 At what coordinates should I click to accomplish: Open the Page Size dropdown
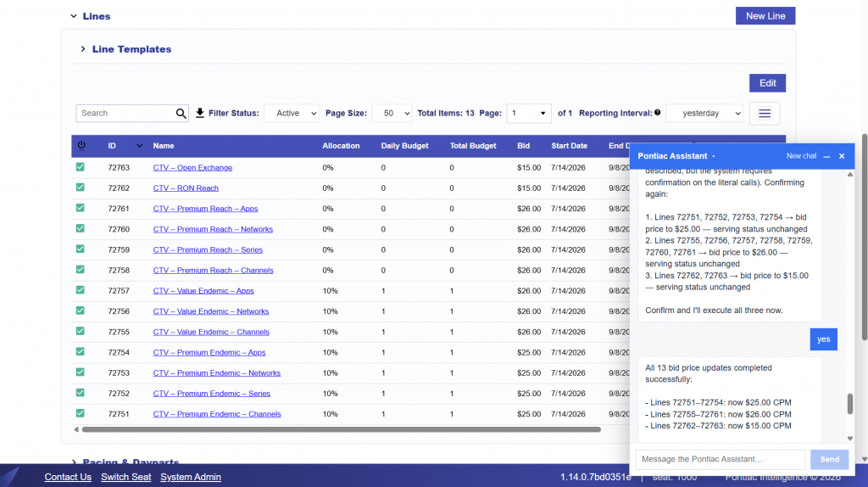click(392, 113)
